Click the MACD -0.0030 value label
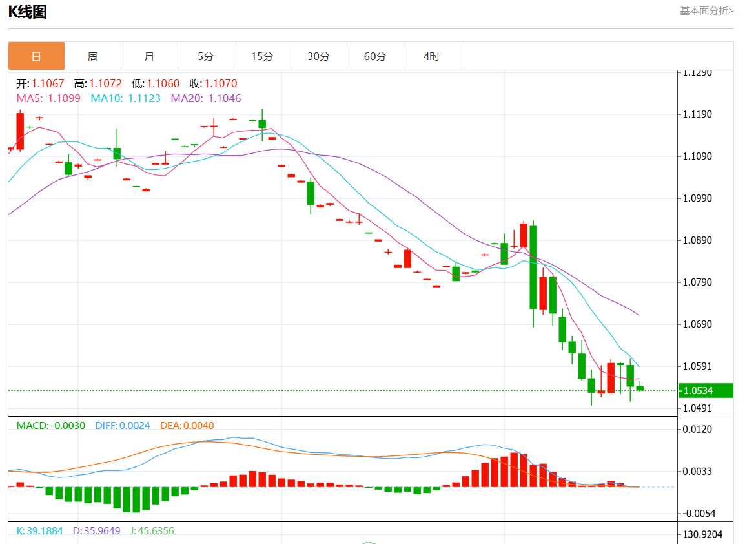Viewport: 756px width, 544px height. point(50,426)
